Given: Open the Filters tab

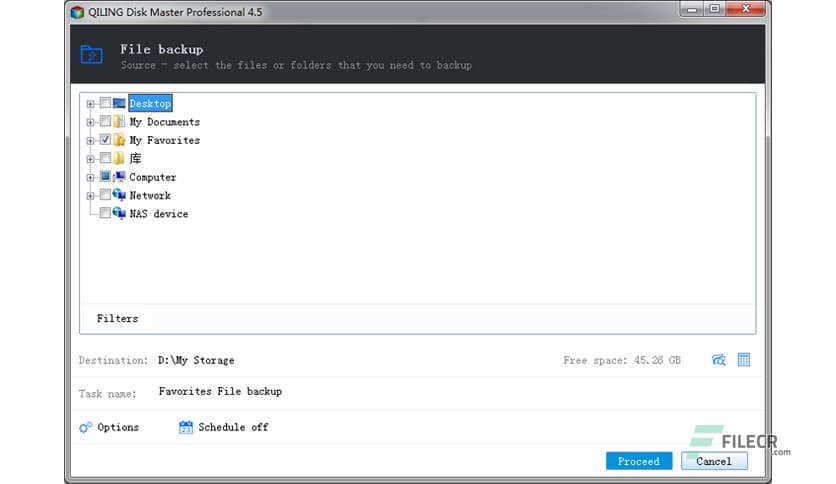Looking at the screenshot, I should point(117,319).
